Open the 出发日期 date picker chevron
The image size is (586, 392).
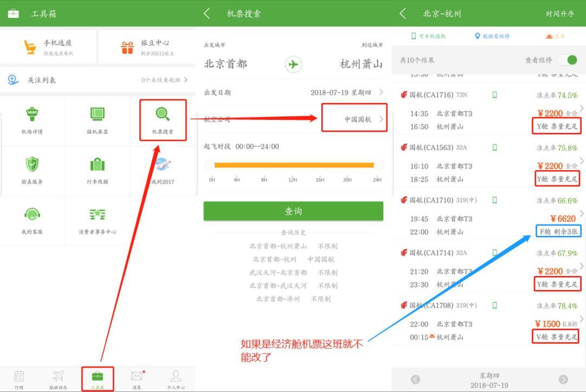pyautogui.click(x=381, y=92)
